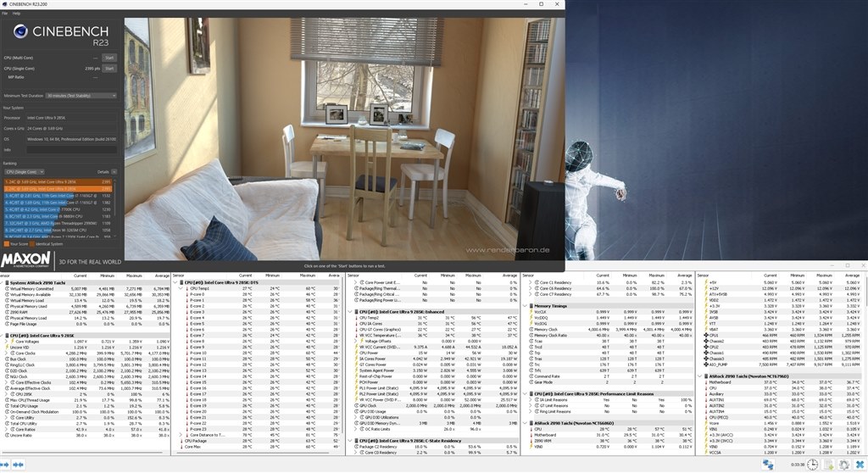The image size is (868, 473).
Task: Start the CPU Multi Core test
Action: click(x=109, y=58)
